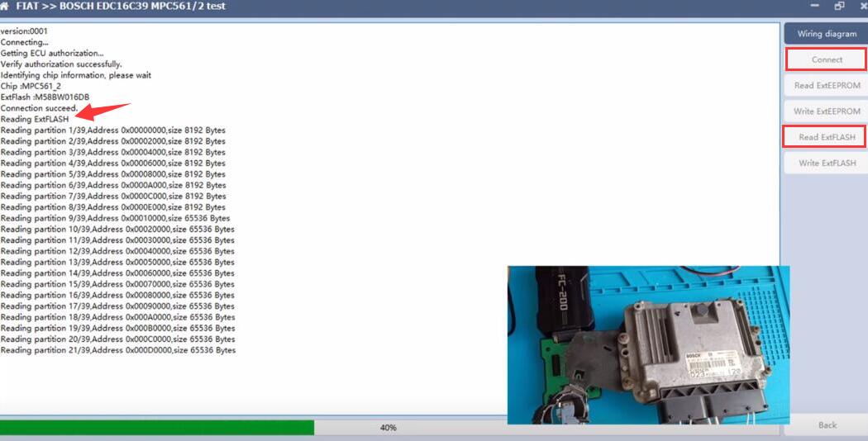Click 'Verify authorization successfully.' line

pyautogui.click(x=61, y=64)
